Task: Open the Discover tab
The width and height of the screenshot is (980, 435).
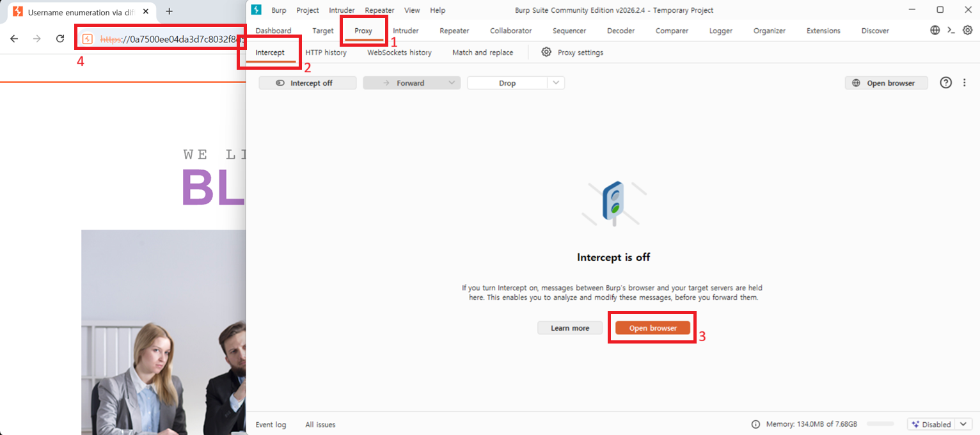Action: click(x=875, y=31)
